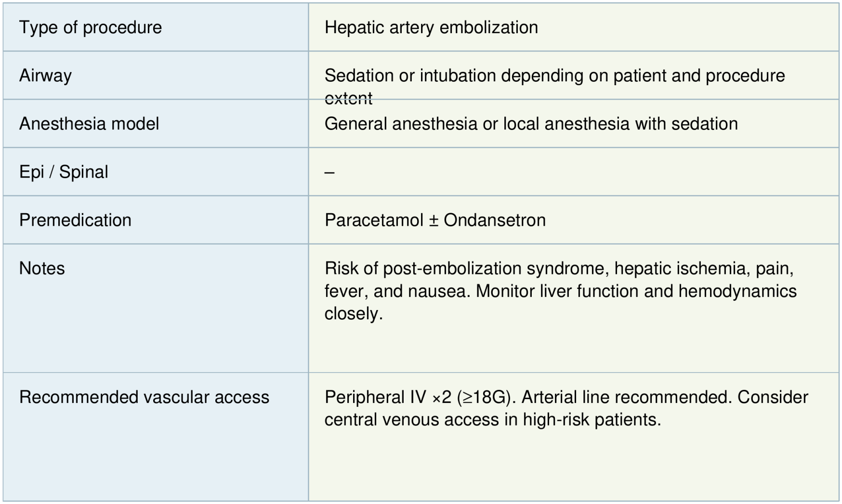Select the 'Hepatic artery embolization' cell
The height and width of the screenshot is (504, 842).
431,27
